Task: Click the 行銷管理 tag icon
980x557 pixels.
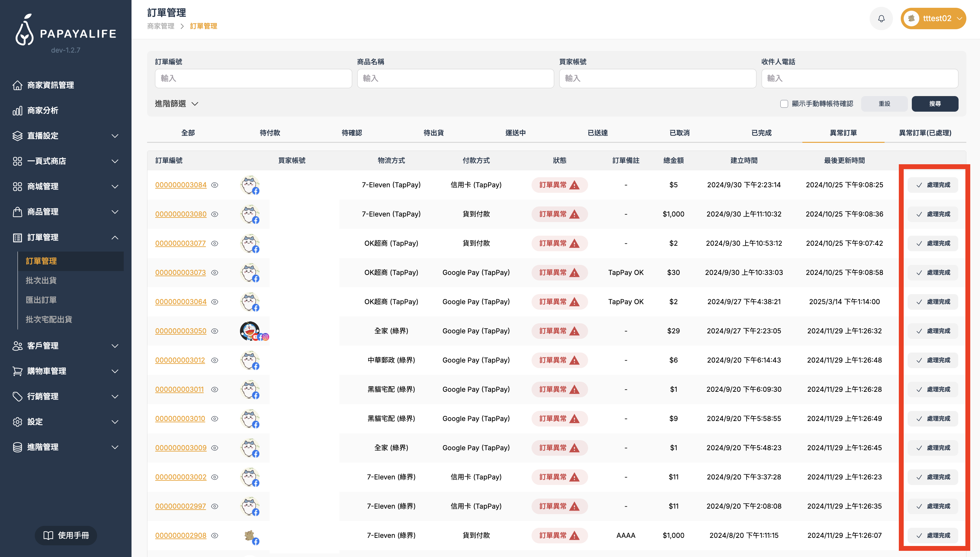Action: 17,396
